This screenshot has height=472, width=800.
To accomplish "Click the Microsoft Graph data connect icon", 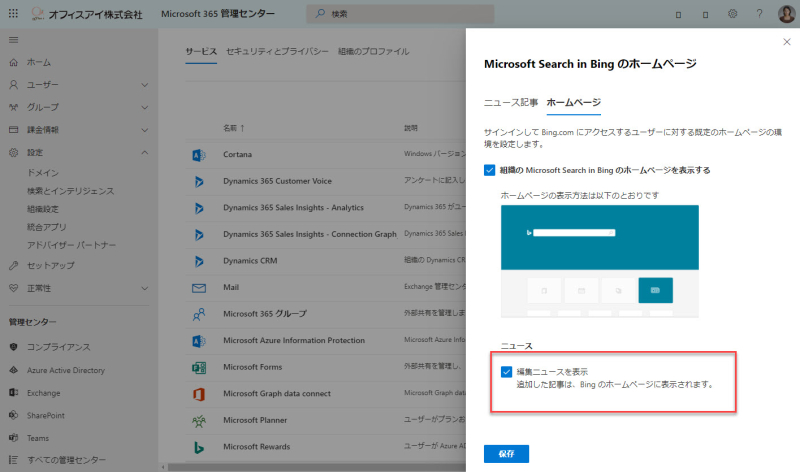I will [x=199, y=394].
